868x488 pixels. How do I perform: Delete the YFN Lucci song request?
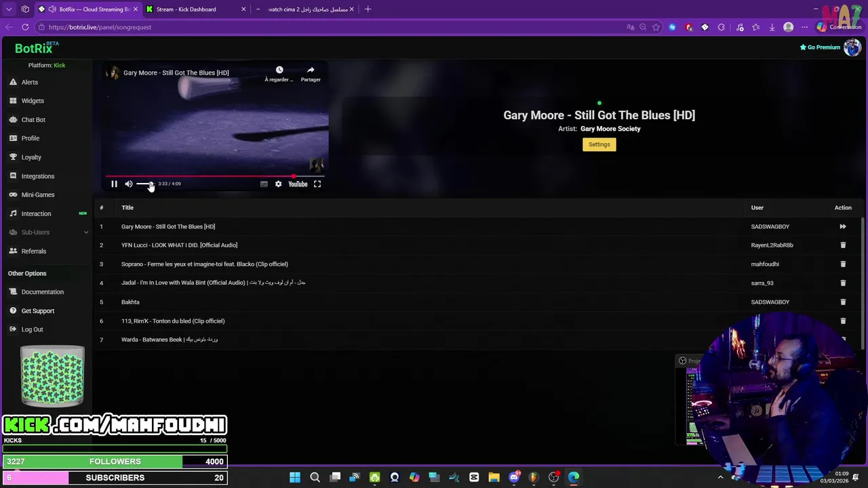pyautogui.click(x=843, y=245)
